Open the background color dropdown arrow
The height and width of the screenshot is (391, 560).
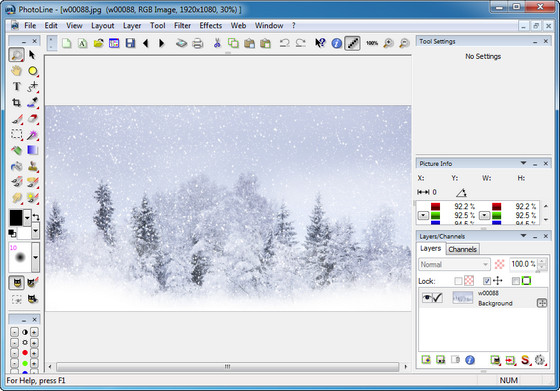tap(35, 231)
